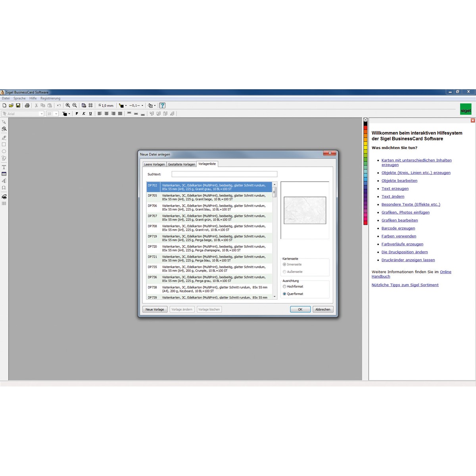Toggle Italic formatting button K
The width and height of the screenshot is (476, 476).
84,114
